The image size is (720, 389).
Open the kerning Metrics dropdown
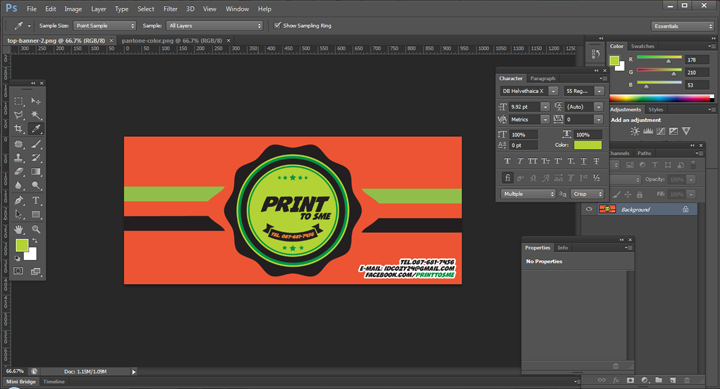pos(545,119)
